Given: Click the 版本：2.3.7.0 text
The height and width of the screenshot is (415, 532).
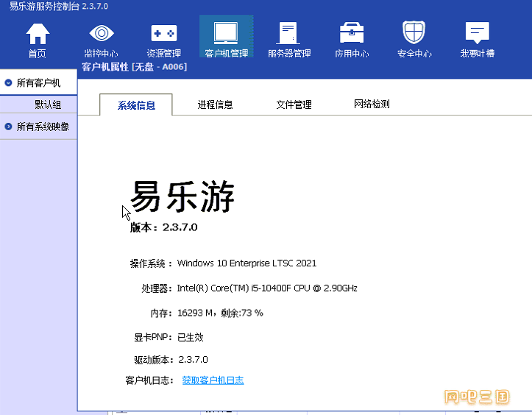Looking at the screenshot, I should 163,227.
